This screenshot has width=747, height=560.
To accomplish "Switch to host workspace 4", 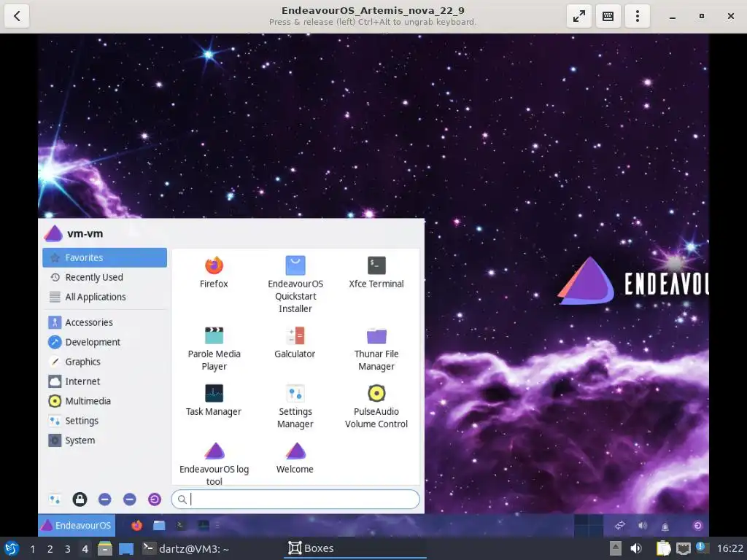I will 85,549.
